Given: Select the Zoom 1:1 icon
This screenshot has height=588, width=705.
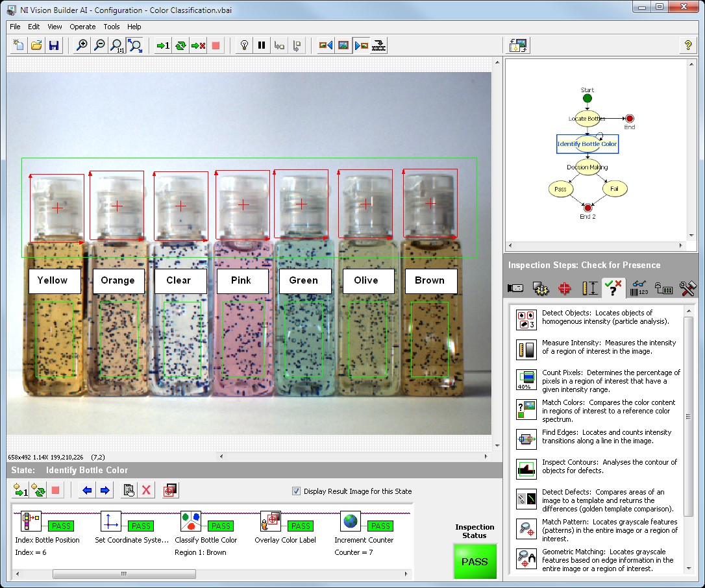Looking at the screenshot, I should pyautogui.click(x=117, y=45).
